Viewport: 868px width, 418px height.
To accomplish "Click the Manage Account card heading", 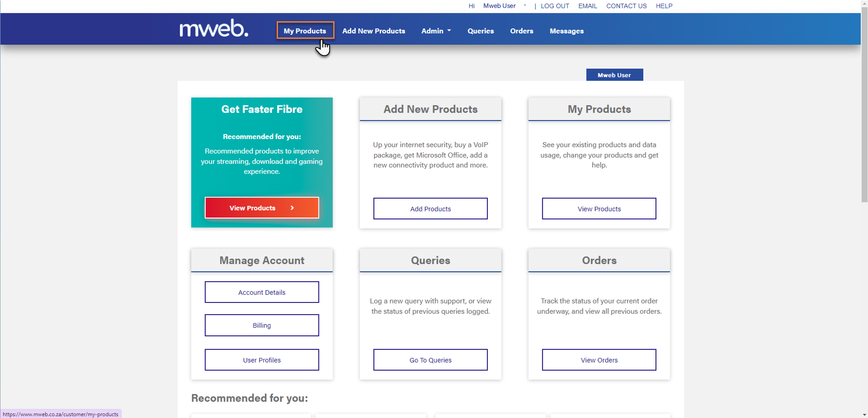I will (x=262, y=260).
